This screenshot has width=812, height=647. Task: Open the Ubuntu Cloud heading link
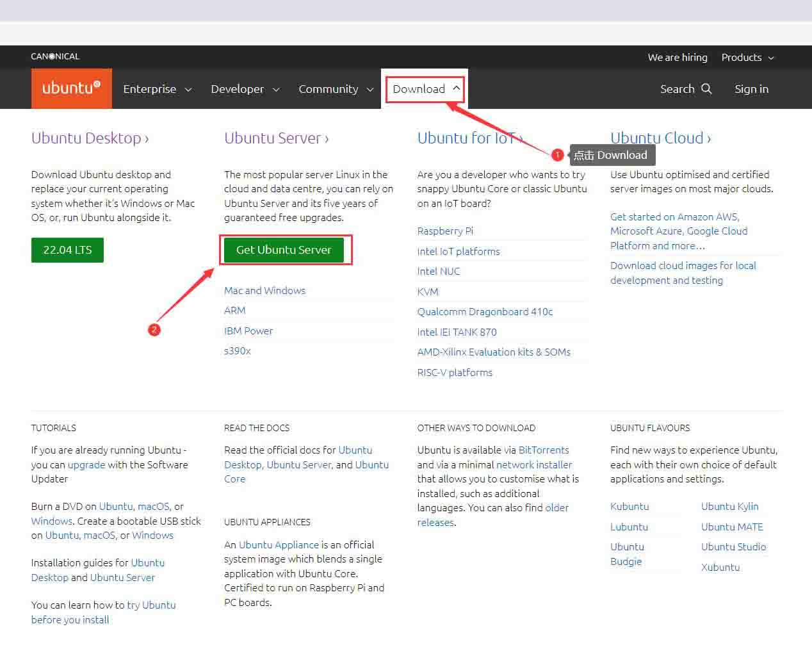point(660,138)
